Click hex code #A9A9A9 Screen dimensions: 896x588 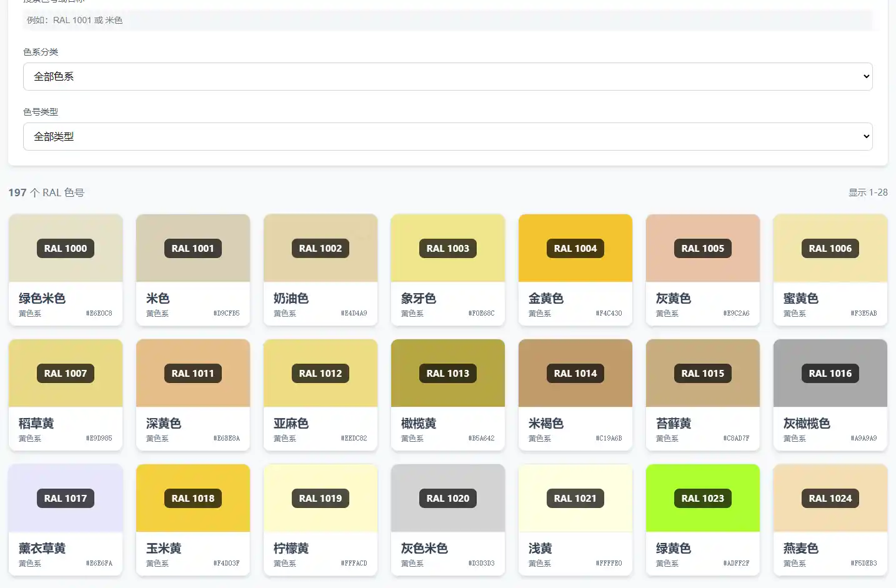point(864,439)
